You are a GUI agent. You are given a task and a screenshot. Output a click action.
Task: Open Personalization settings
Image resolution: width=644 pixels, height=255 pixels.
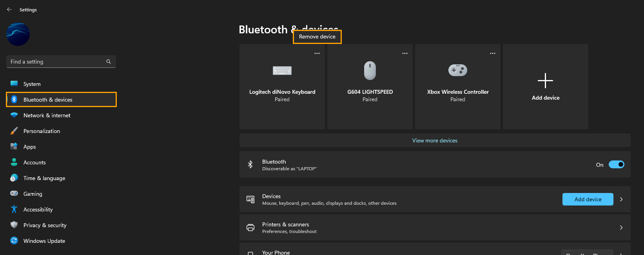tap(61, 131)
